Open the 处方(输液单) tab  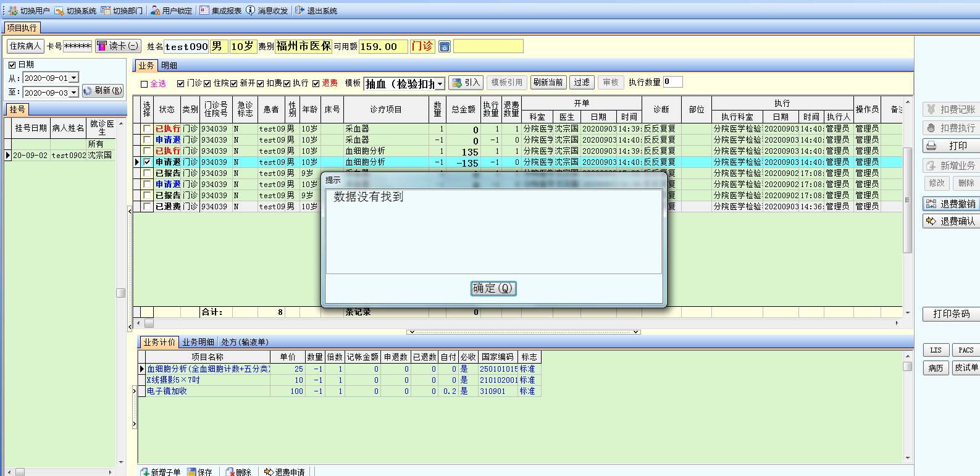pos(245,342)
